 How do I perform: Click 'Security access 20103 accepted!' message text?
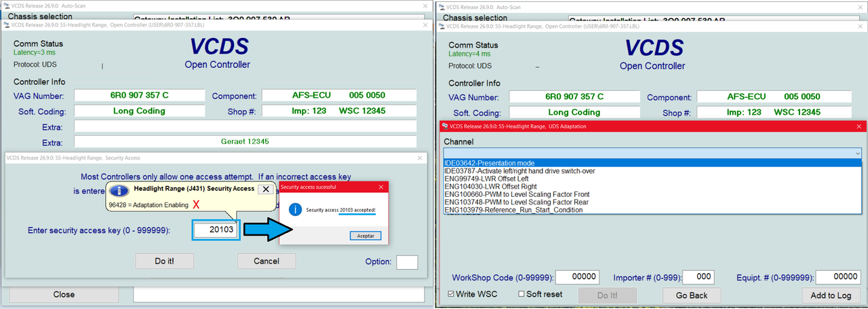[x=341, y=211]
